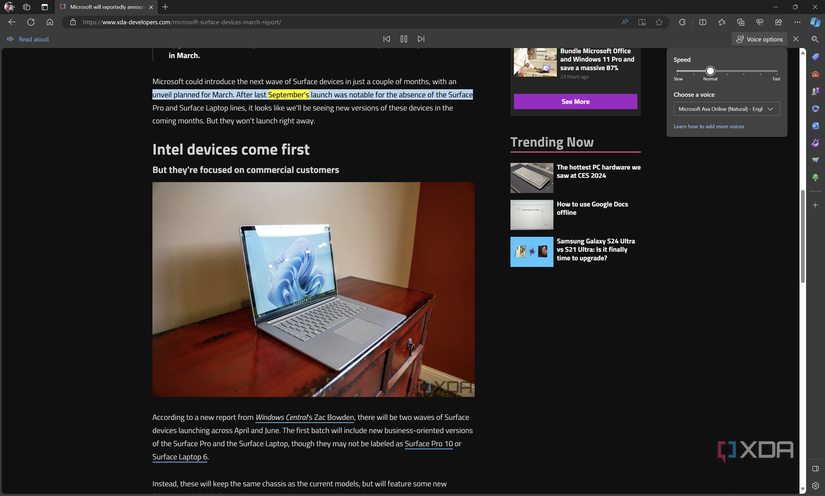This screenshot has width=825, height=496.
Task: Open sidebar search icon
Action: (815, 39)
